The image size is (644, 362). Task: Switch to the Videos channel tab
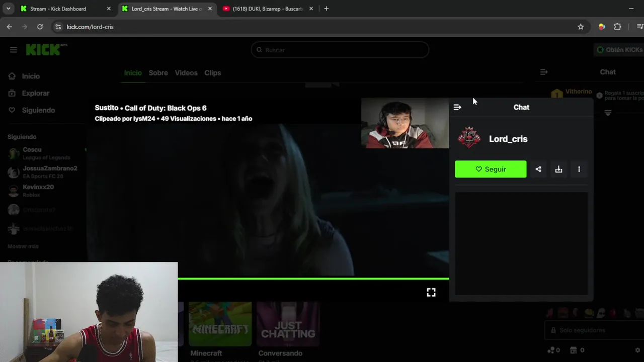(x=186, y=73)
